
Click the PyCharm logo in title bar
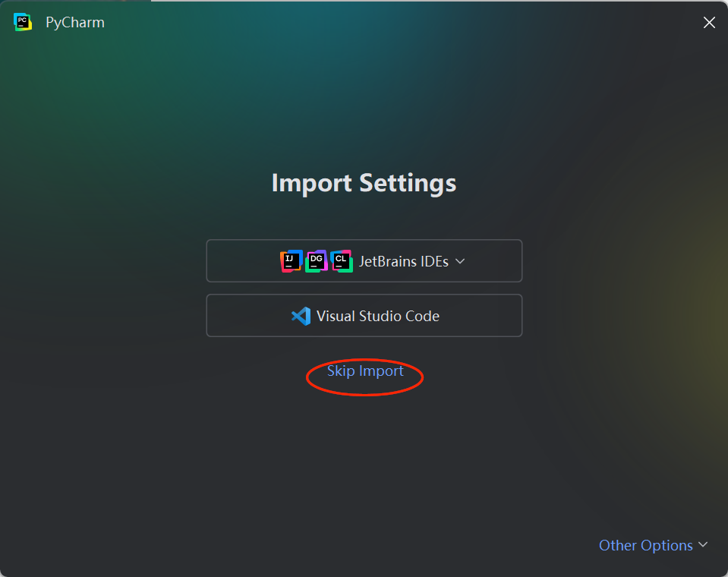tap(22, 22)
